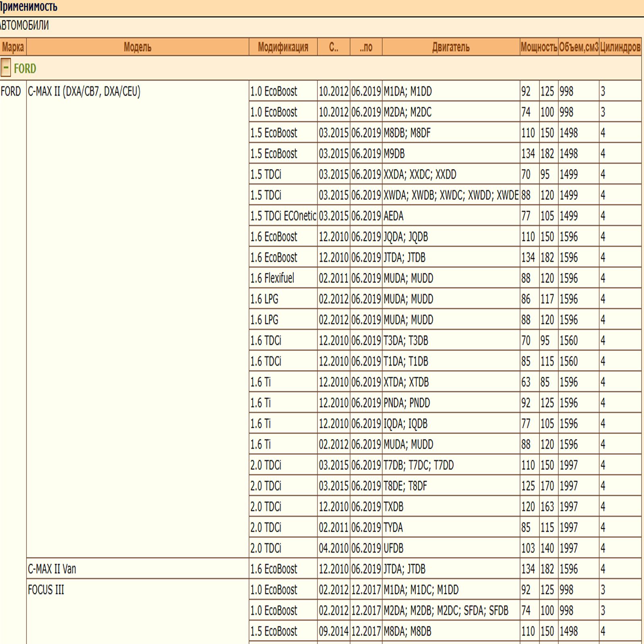This screenshot has width=644, height=644.
Task: Click the Модель column header
Action: tap(137, 47)
